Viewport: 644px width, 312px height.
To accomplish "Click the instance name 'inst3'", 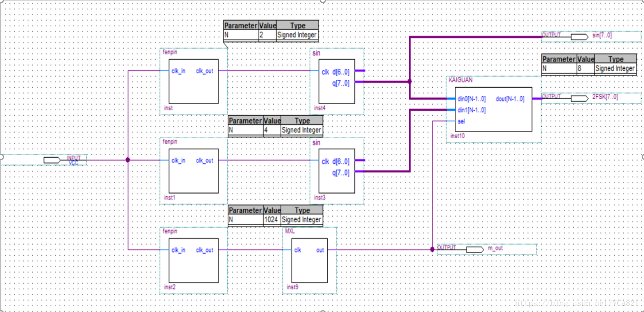I will (319, 198).
